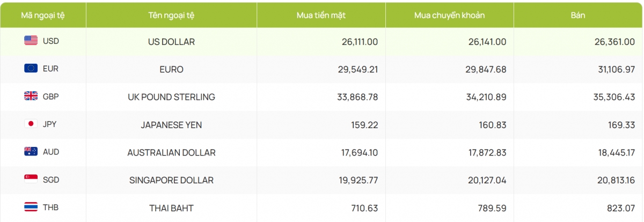Select the AUD transfer rate 17,872.83

click(486, 153)
